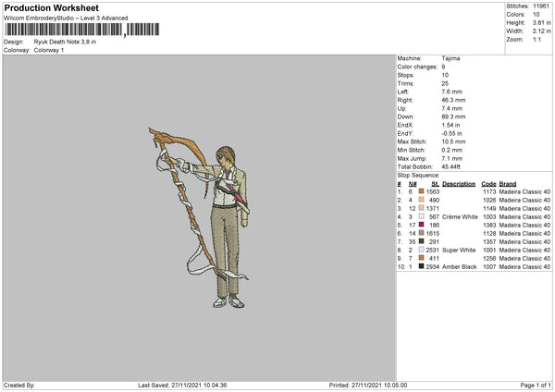Click the magenta swatch for code 1383
The image size is (555, 392).
(x=421, y=225)
